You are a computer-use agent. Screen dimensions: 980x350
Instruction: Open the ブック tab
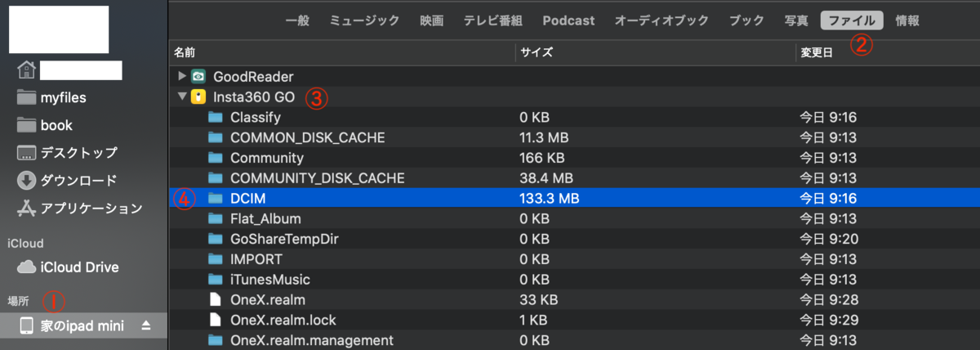tap(746, 20)
